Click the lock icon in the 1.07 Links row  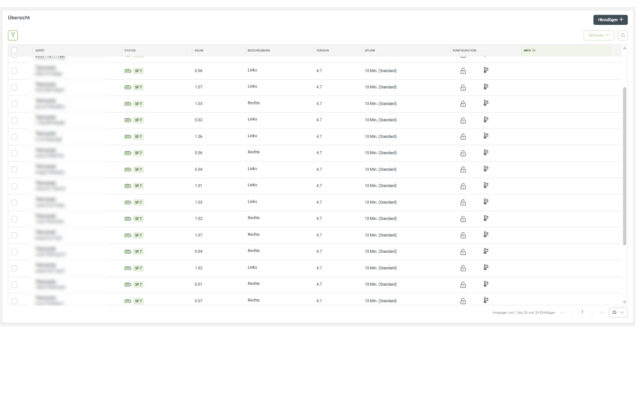(463, 87)
